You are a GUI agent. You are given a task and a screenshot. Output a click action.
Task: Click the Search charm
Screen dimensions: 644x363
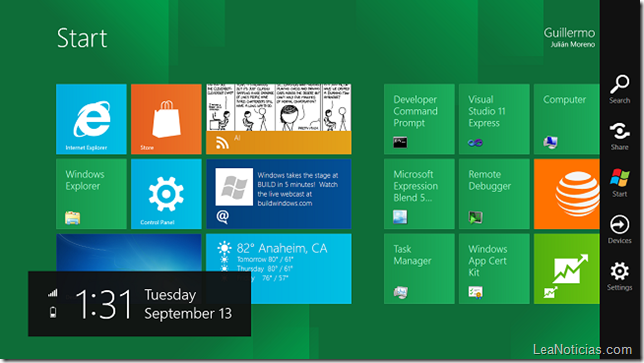pyautogui.click(x=619, y=89)
